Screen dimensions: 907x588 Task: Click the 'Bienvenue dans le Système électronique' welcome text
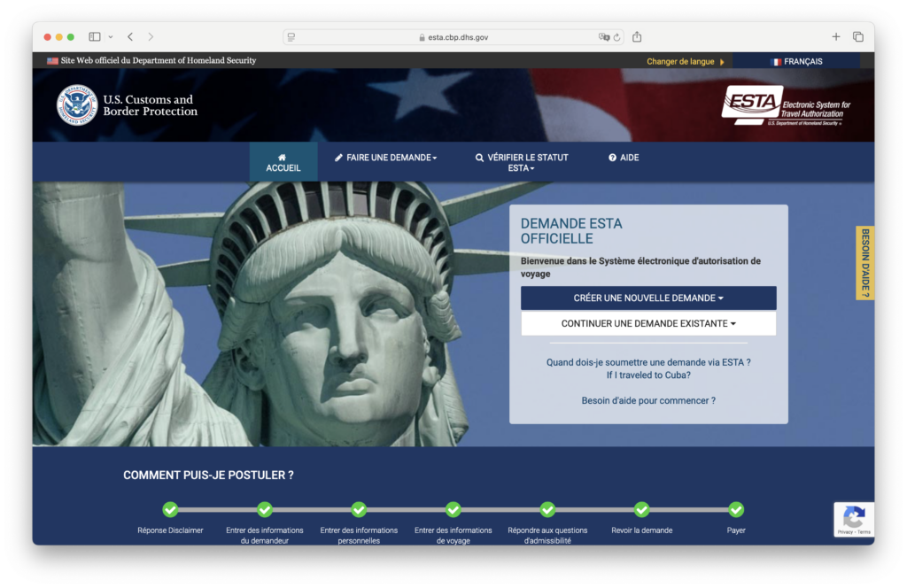640,267
